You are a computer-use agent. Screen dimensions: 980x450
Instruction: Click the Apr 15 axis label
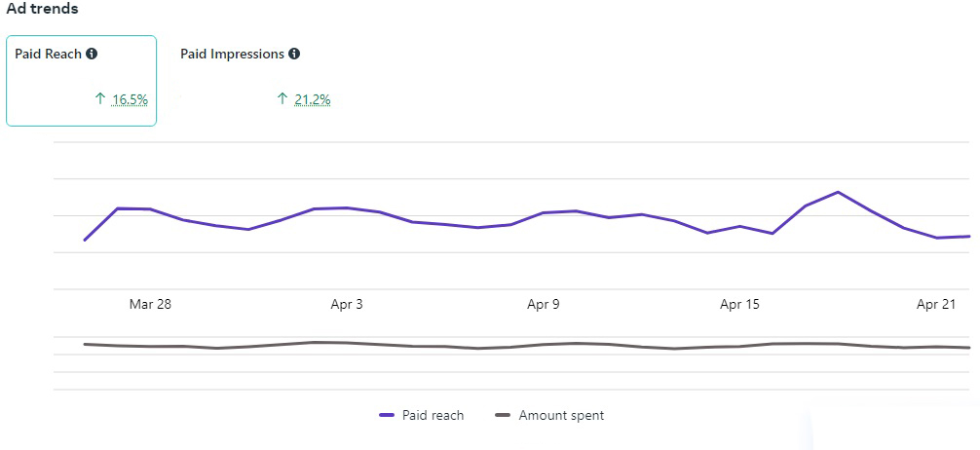[739, 304]
